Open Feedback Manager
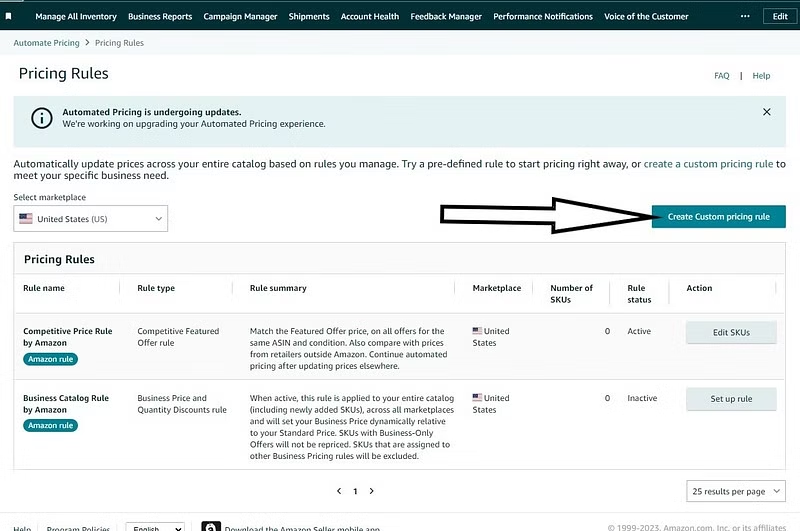800x531 pixels. point(446,16)
